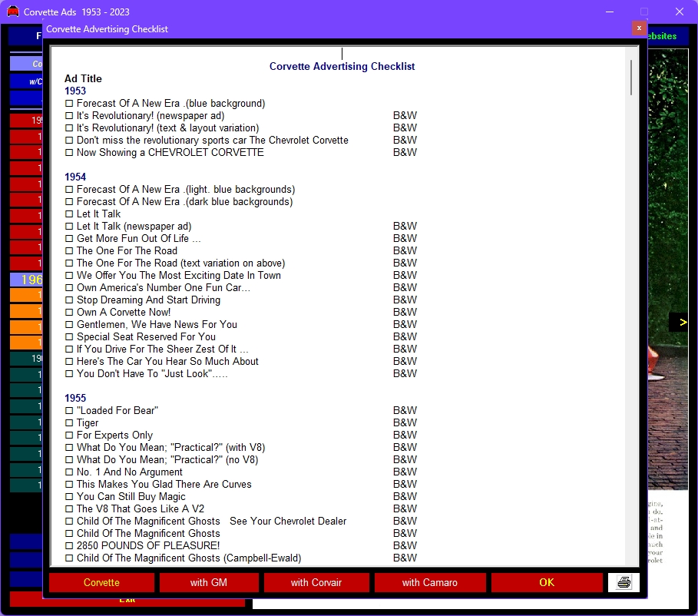The image size is (698, 616).
Task: Check the box for "It's Revolutionary! (newspaper ad)"
Action: 69,116
